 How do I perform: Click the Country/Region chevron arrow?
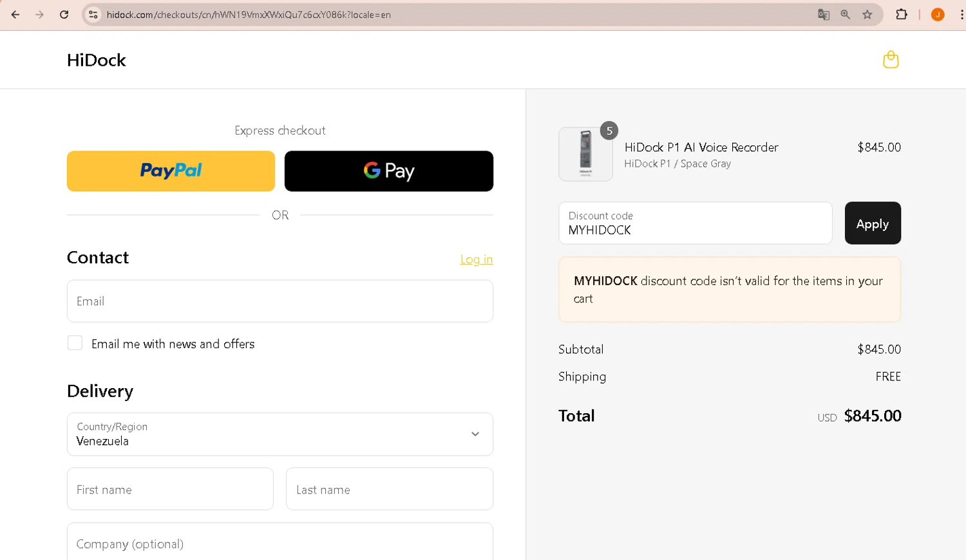click(x=475, y=434)
